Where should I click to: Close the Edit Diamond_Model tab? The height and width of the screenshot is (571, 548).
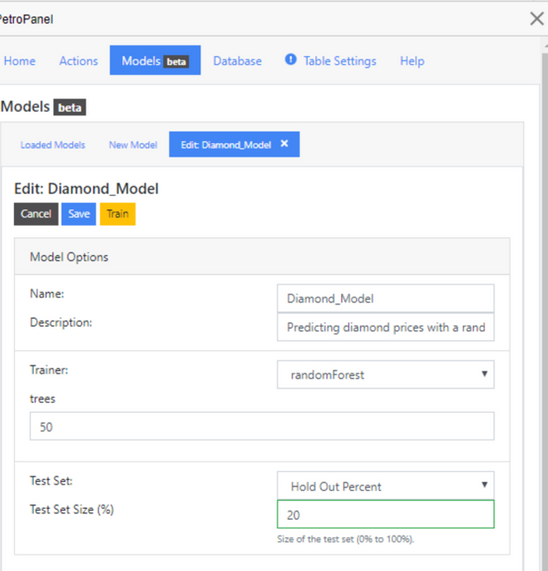coord(284,144)
